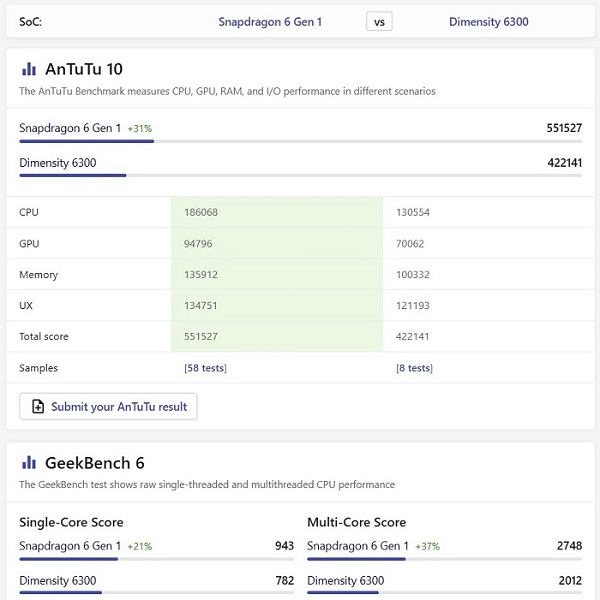Click the GPU score 94796 cell
600x600 pixels.
pos(201,243)
